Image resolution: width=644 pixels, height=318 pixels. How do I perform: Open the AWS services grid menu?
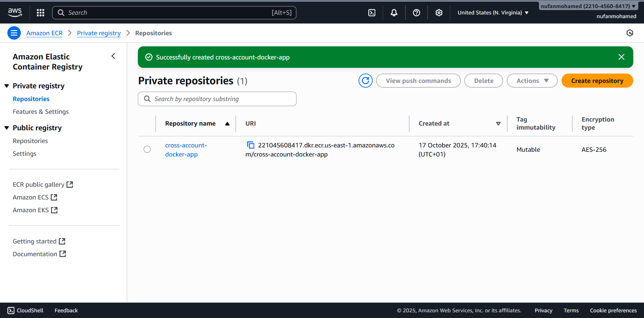tap(41, 13)
